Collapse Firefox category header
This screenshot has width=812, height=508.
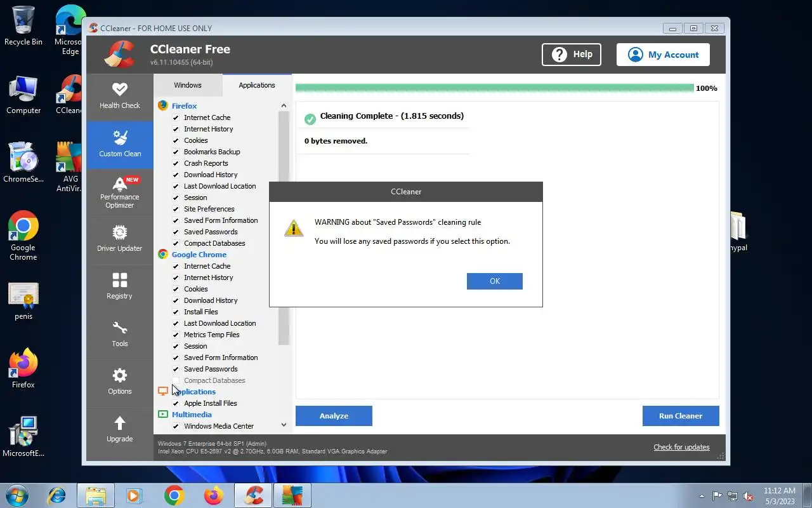point(184,106)
